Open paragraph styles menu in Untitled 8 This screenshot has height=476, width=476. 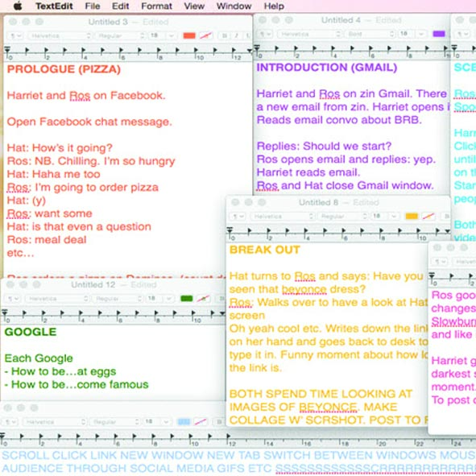238,216
